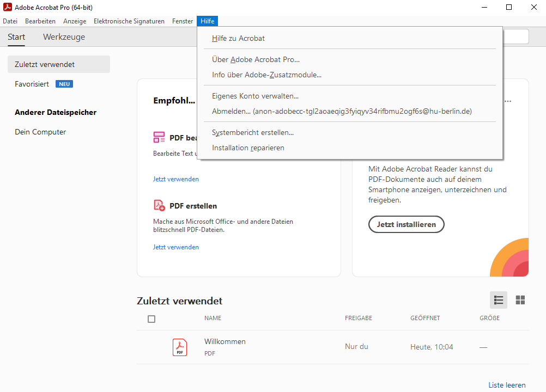Click the PDF bearbeiten icon
Screen dimensions: 546x392
point(159,137)
